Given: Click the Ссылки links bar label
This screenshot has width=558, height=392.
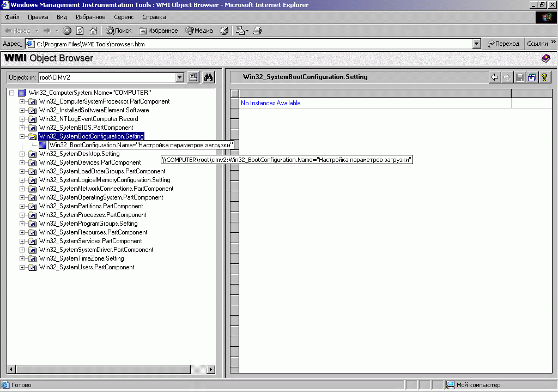Looking at the screenshot, I should point(537,44).
